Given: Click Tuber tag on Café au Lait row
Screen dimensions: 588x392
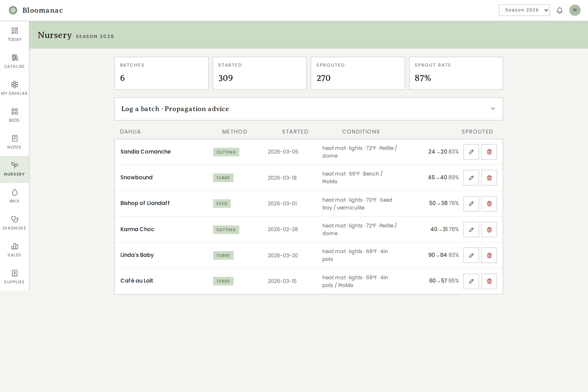Looking at the screenshot, I should point(223,281).
